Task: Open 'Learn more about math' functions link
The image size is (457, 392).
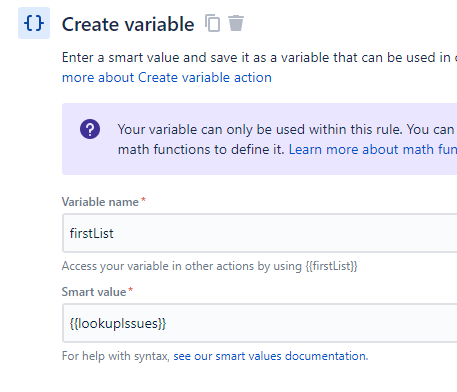Action: coord(373,149)
